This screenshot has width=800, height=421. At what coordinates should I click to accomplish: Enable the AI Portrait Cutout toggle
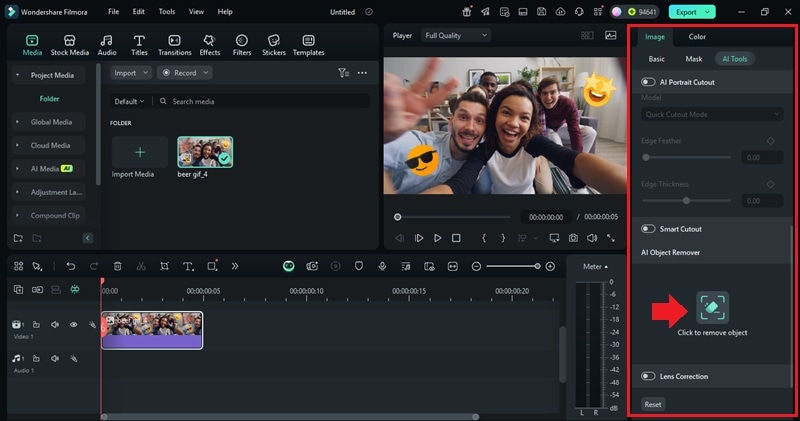click(x=649, y=82)
